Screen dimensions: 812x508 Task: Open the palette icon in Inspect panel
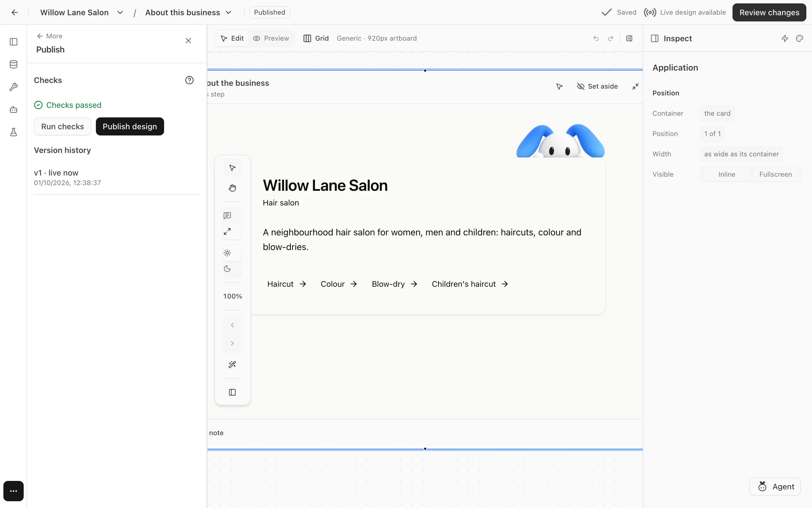800,38
